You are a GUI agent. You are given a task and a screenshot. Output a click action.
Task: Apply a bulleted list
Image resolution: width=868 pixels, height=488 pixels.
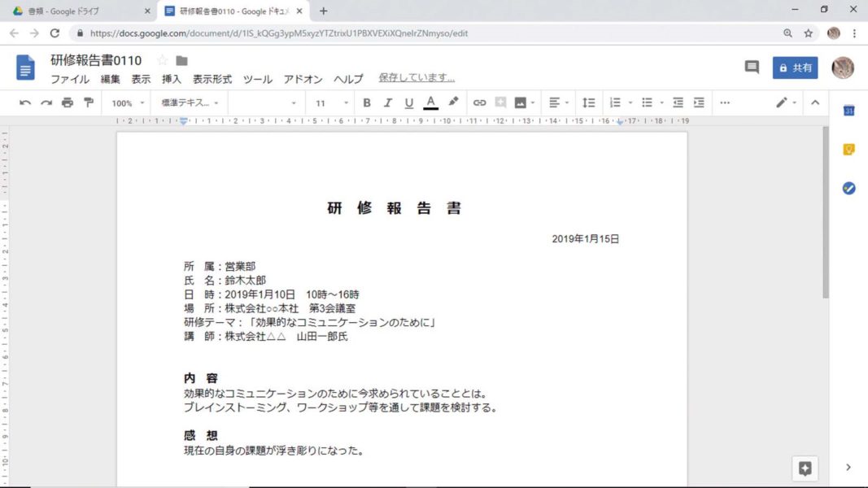pos(647,103)
